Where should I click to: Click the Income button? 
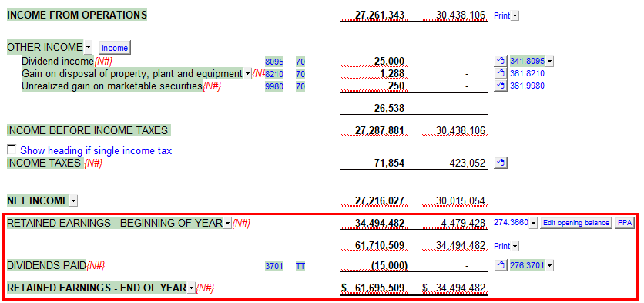click(115, 48)
